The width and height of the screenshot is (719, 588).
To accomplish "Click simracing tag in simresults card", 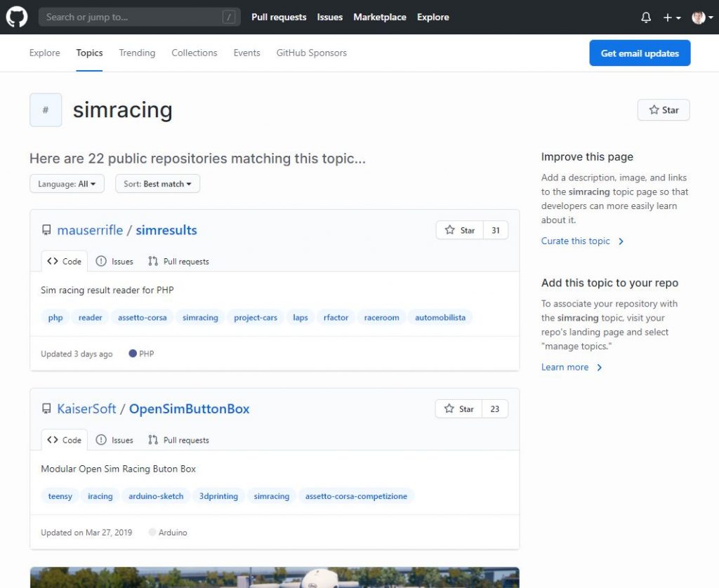I will click(x=200, y=317).
